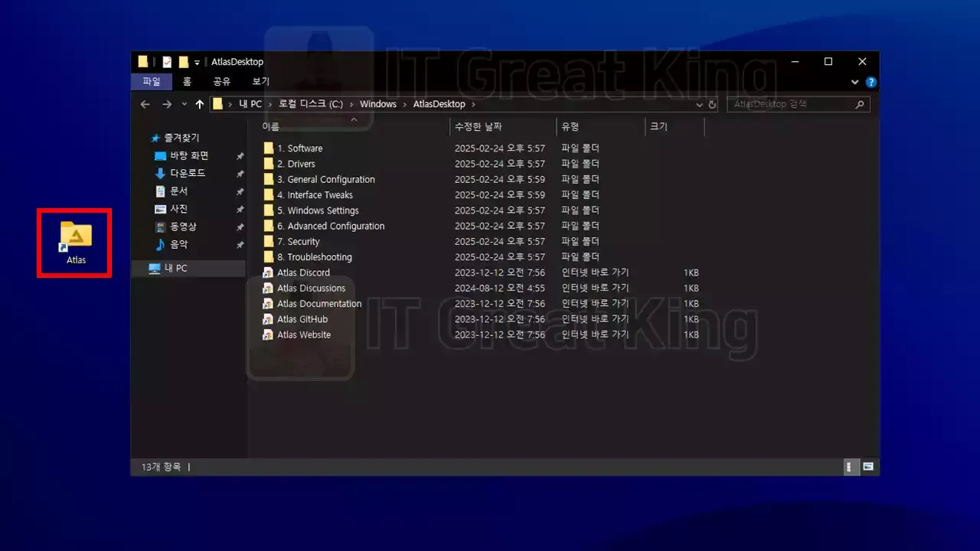Select the 6. Advanced Configuration folder icon
The width and height of the screenshot is (980, 551).
point(268,227)
